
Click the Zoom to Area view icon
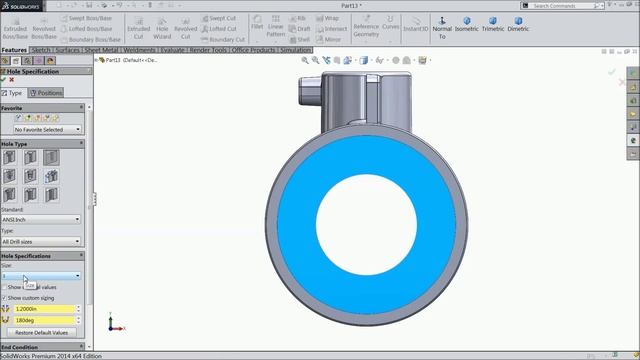(x=316, y=60)
